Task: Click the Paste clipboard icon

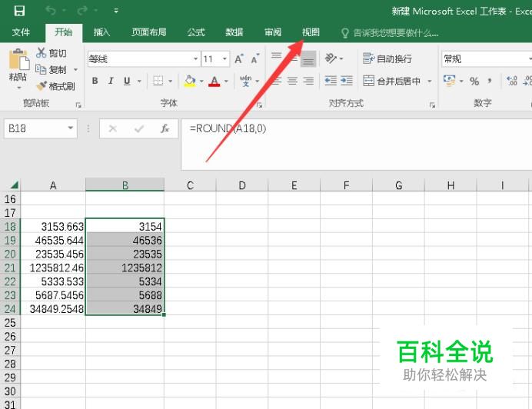Action: [x=18, y=61]
